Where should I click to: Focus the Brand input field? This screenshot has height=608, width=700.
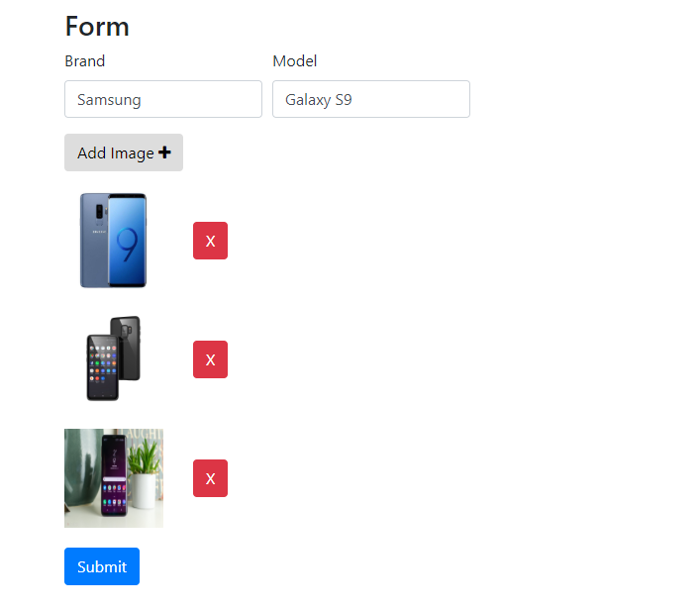[163, 99]
